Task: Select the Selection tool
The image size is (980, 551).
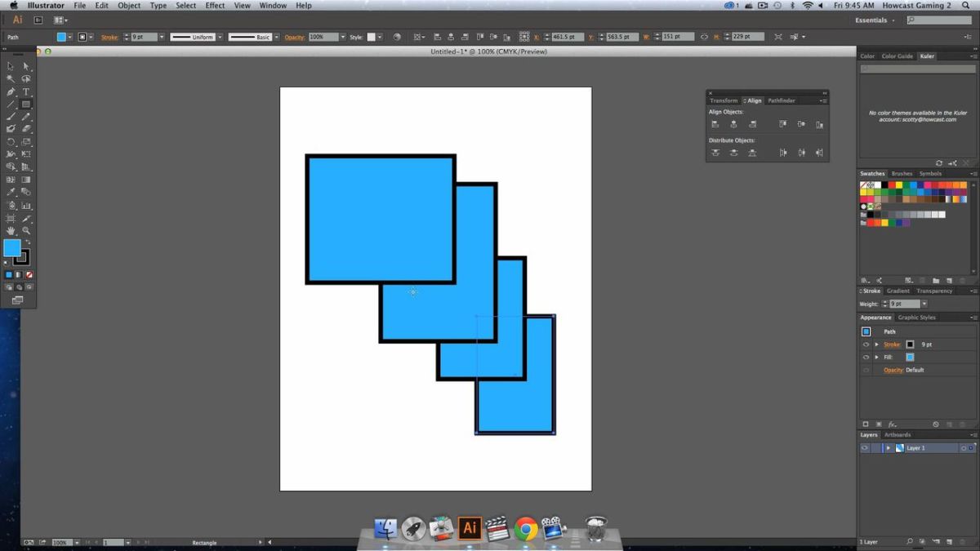Action: tap(11, 65)
